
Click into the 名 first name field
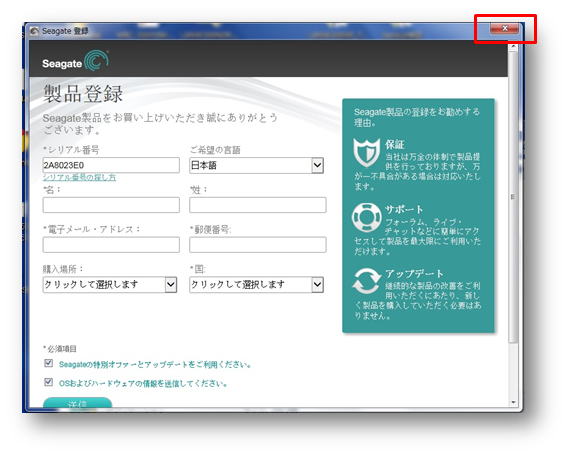[111, 205]
